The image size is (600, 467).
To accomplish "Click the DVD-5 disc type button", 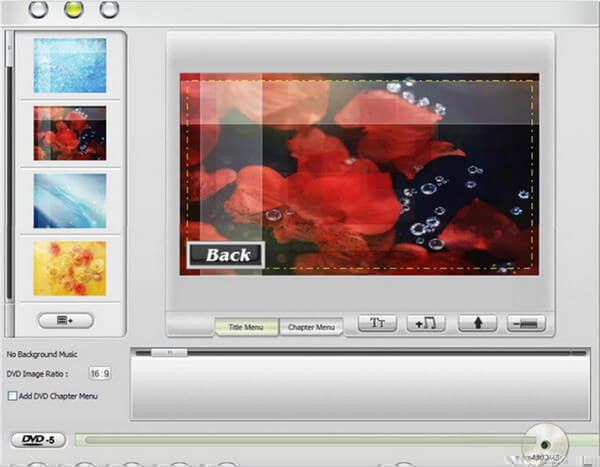I will [x=38, y=440].
